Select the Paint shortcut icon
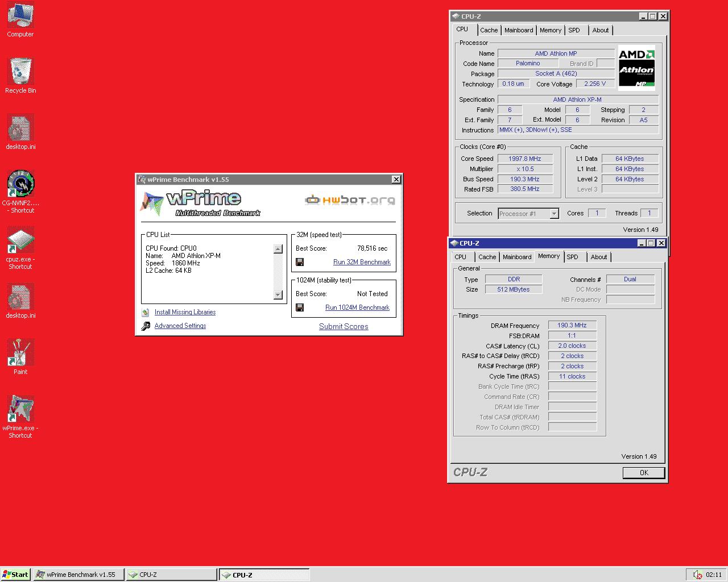 point(20,352)
